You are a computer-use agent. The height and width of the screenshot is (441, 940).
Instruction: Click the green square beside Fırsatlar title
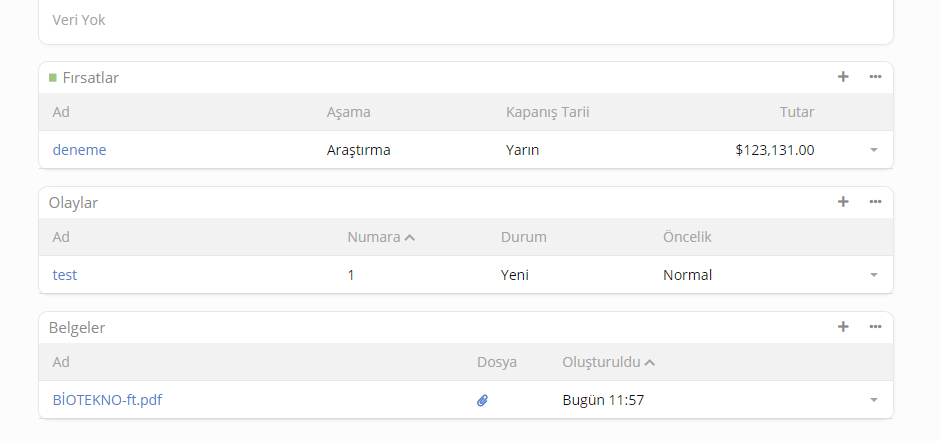[53, 77]
